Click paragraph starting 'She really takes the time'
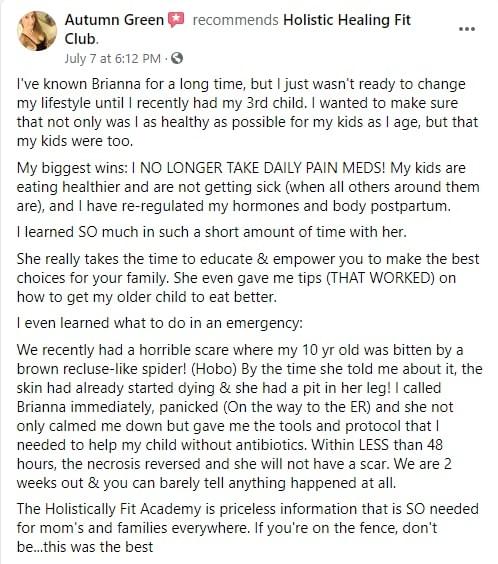 pos(248,278)
